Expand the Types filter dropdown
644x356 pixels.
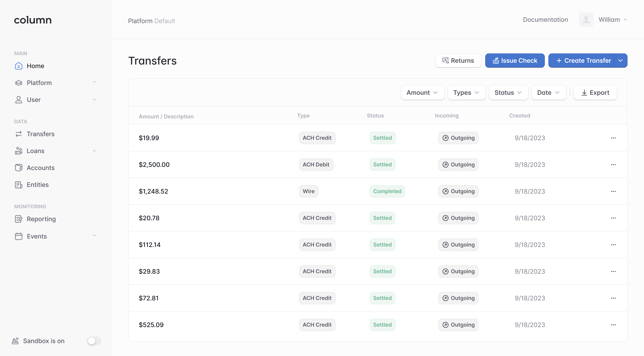point(466,93)
